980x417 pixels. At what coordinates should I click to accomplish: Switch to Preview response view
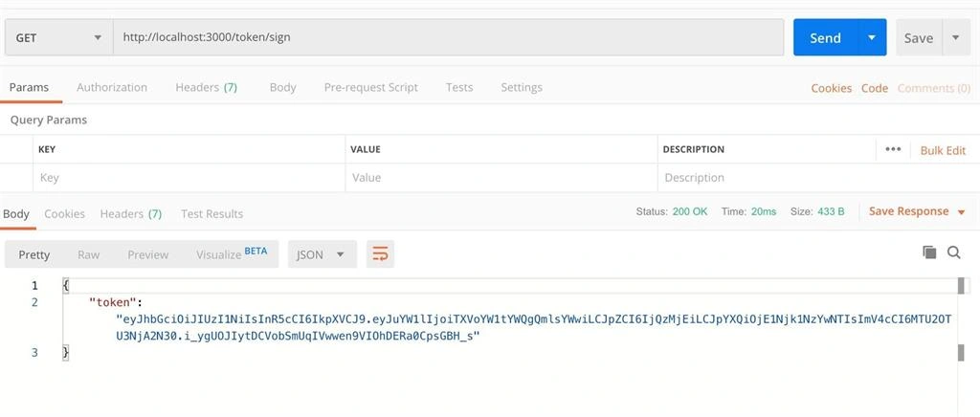147,254
